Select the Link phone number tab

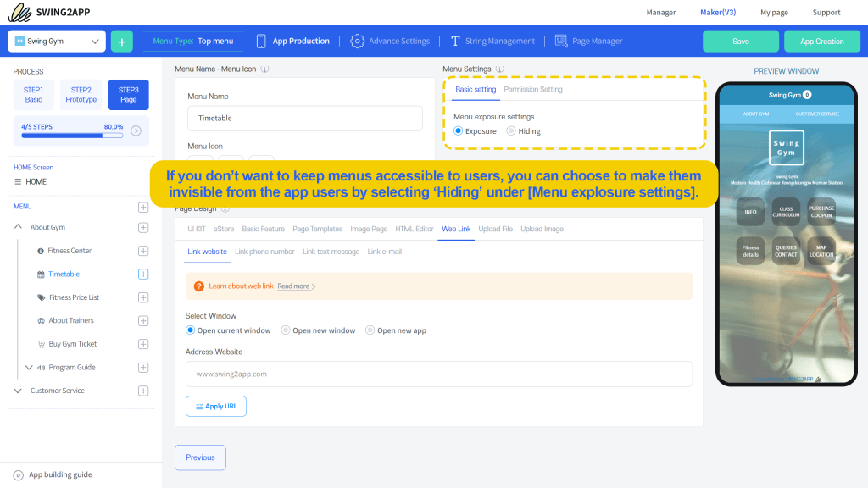264,252
